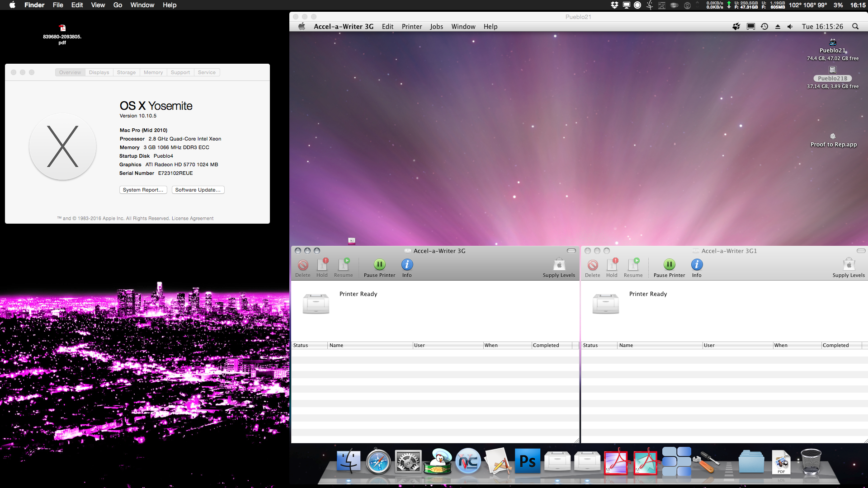This screenshot has height=488, width=868.
Task: Click 'Tue 16:15:26' clock in Pueblo21
Action: point(822,27)
